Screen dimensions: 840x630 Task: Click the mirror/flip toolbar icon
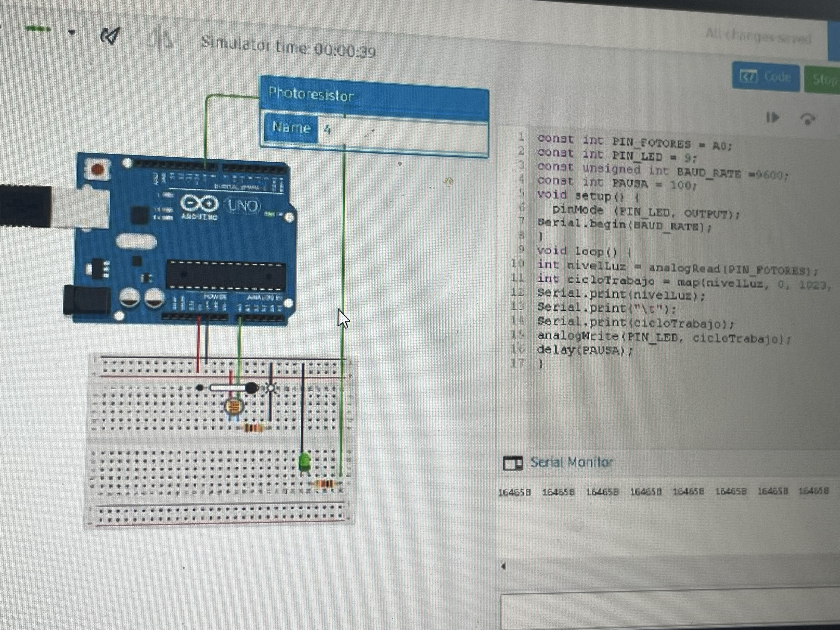click(x=160, y=38)
